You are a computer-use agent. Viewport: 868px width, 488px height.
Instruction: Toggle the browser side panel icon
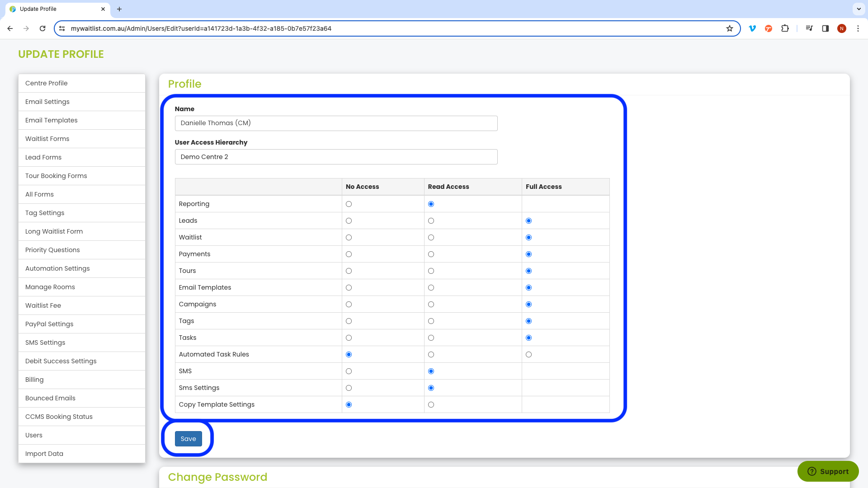click(x=826, y=28)
